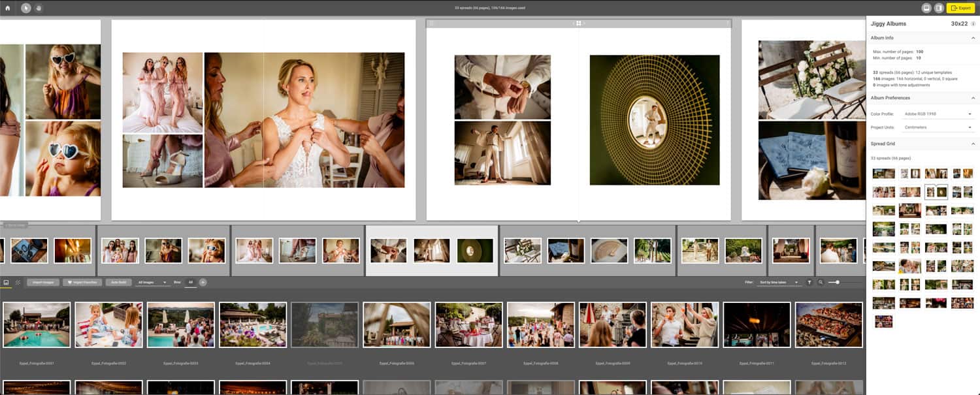Image resolution: width=980 pixels, height=395 pixels.
Task: Select the pointer selection tool
Action: coord(26,8)
